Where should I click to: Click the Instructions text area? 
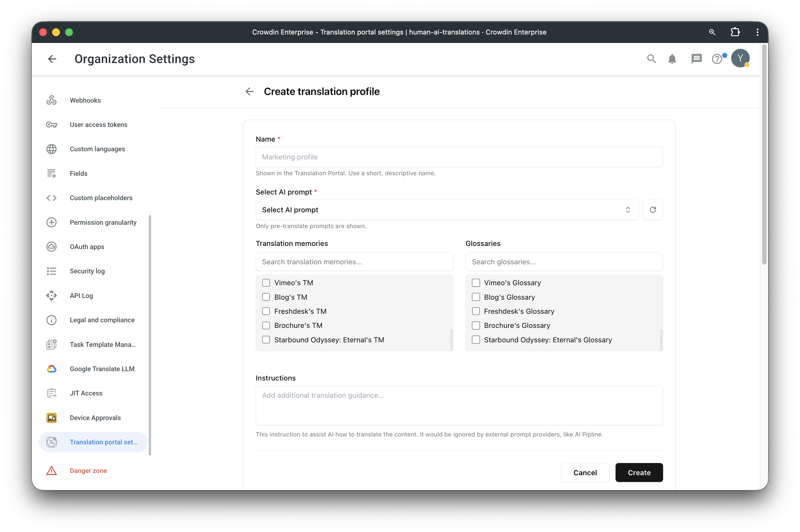coord(459,405)
